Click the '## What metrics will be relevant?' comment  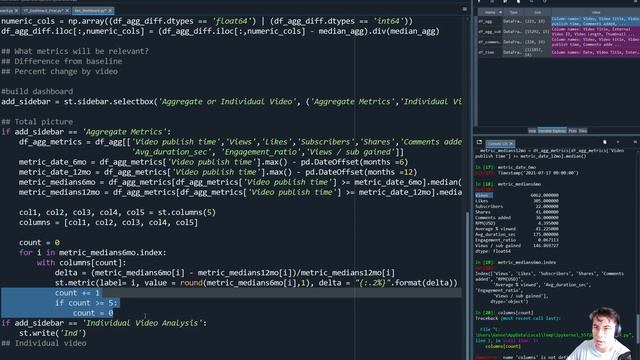click(x=75, y=51)
